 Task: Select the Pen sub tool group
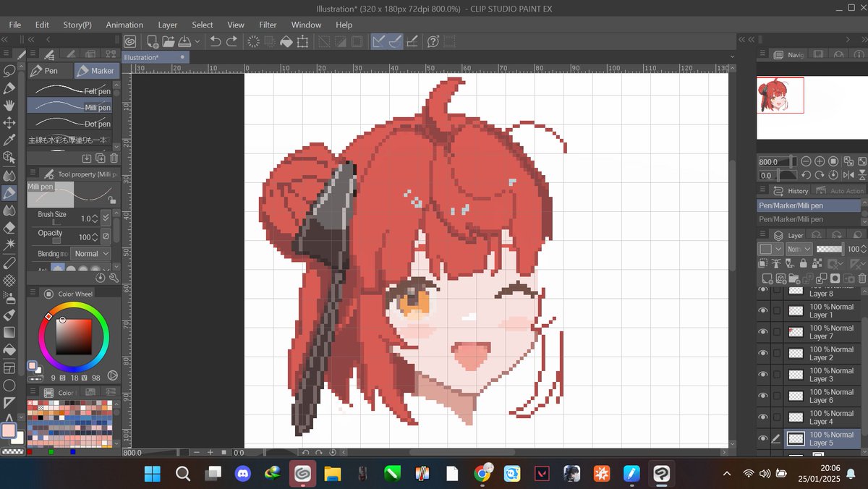pos(51,71)
